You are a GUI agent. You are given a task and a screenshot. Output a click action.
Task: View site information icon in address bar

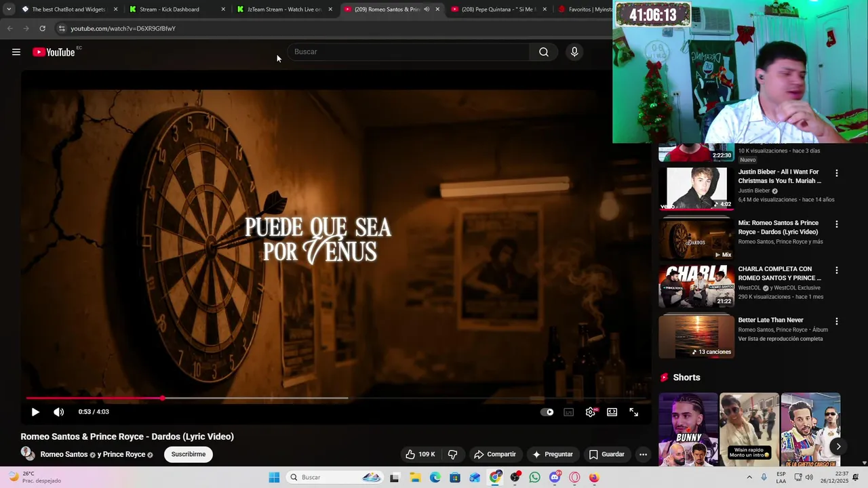62,28
